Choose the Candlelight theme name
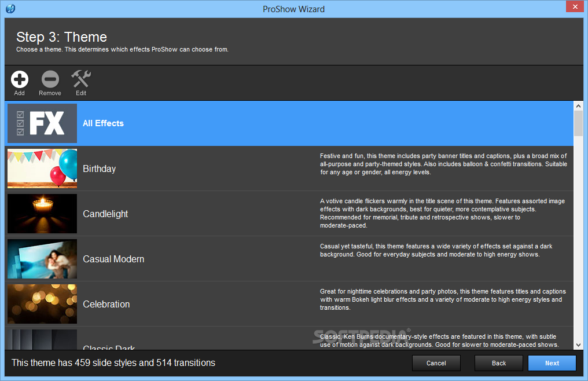 105,214
